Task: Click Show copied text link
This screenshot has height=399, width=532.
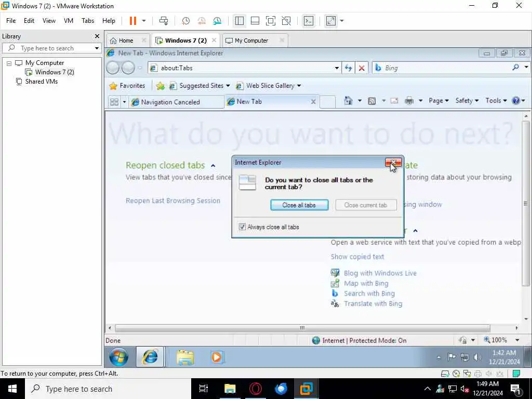Action: point(357,257)
